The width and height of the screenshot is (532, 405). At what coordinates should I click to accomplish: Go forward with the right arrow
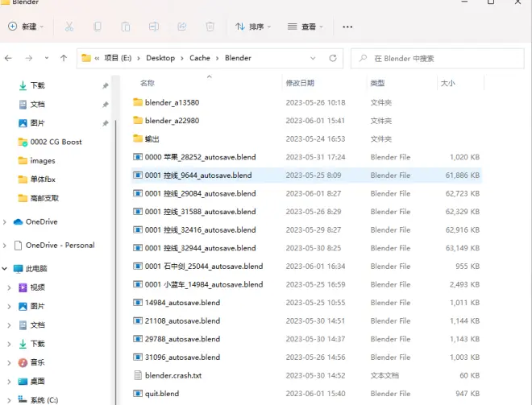click(x=29, y=58)
